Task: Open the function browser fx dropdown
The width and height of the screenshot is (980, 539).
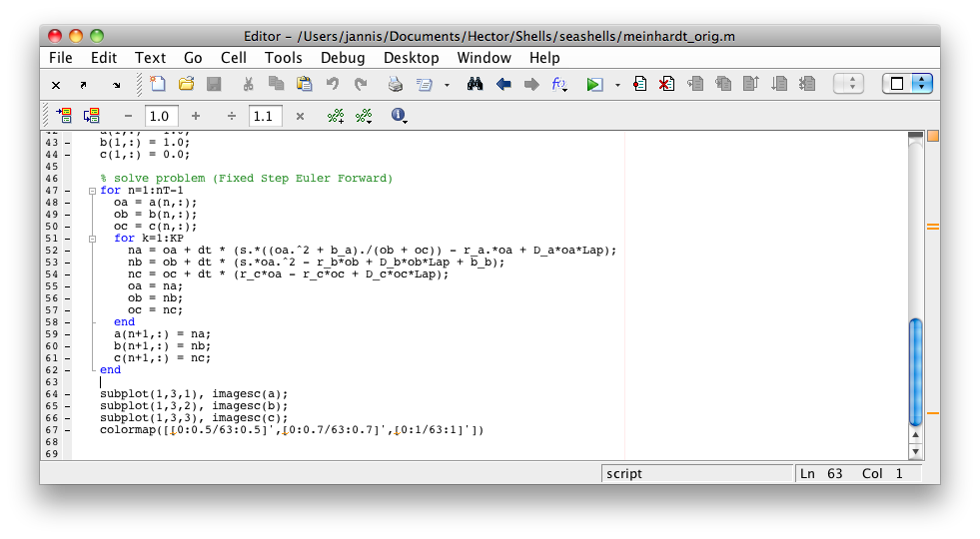Action: pyautogui.click(x=559, y=85)
